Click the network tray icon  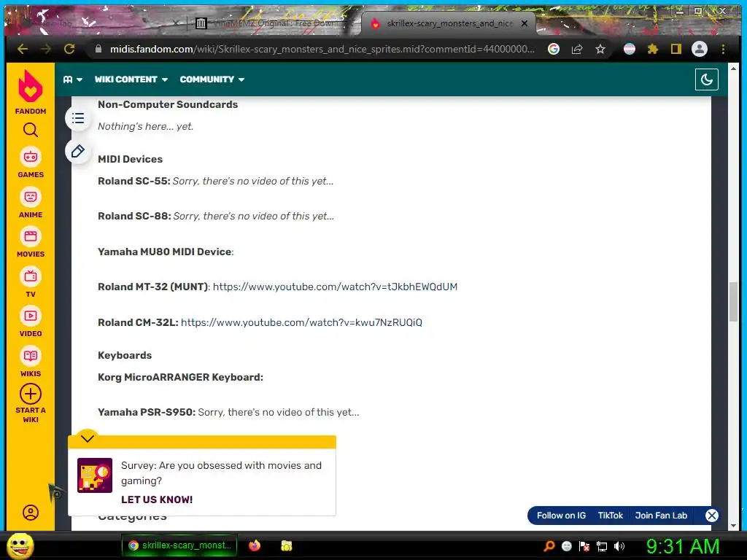602,546
